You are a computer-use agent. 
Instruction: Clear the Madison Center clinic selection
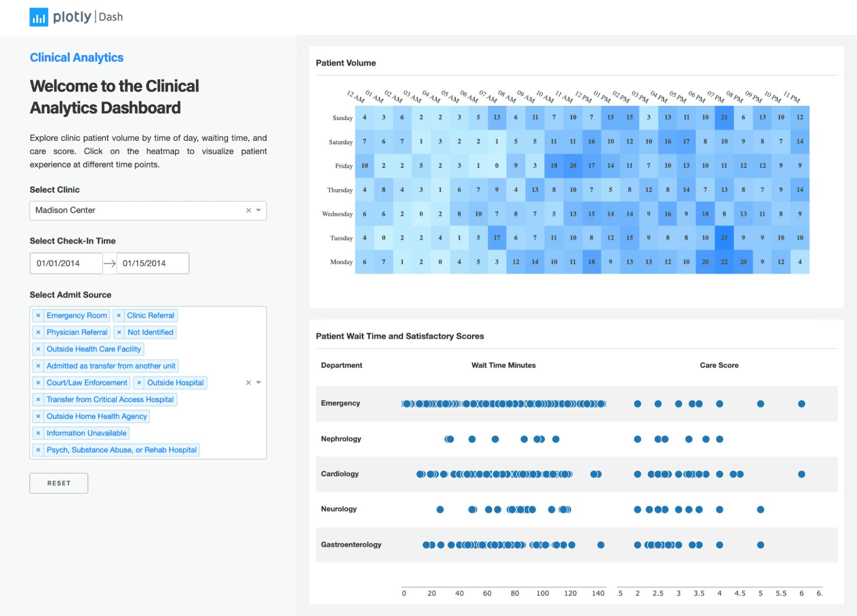click(248, 210)
